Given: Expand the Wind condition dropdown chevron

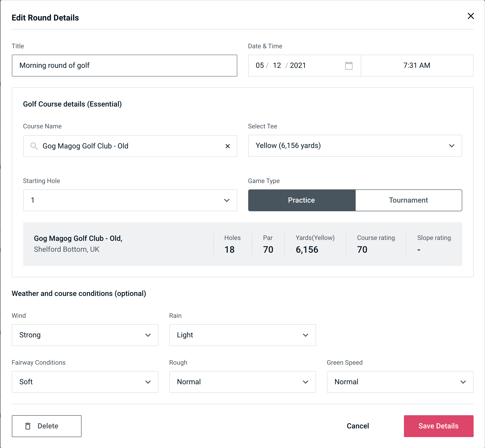Looking at the screenshot, I should click(148, 335).
